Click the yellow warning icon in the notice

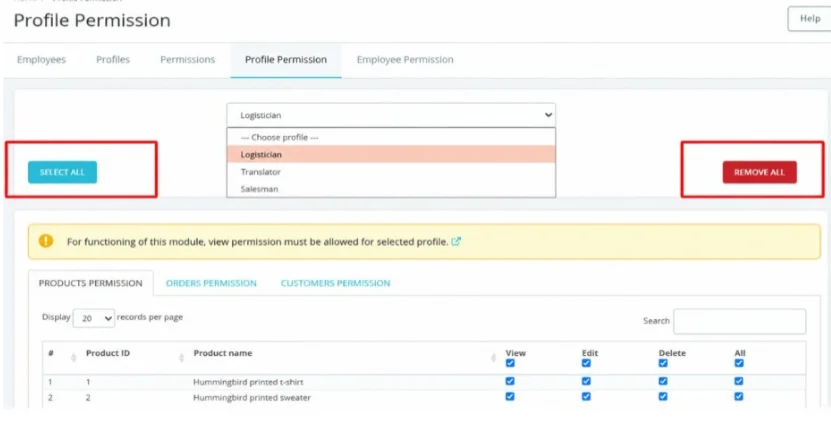(x=46, y=241)
